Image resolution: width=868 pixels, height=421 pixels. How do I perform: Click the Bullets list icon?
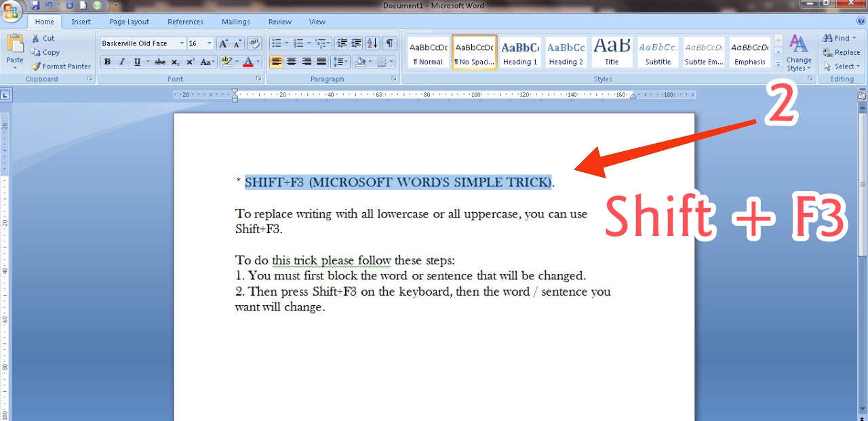click(x=276, y=43)
